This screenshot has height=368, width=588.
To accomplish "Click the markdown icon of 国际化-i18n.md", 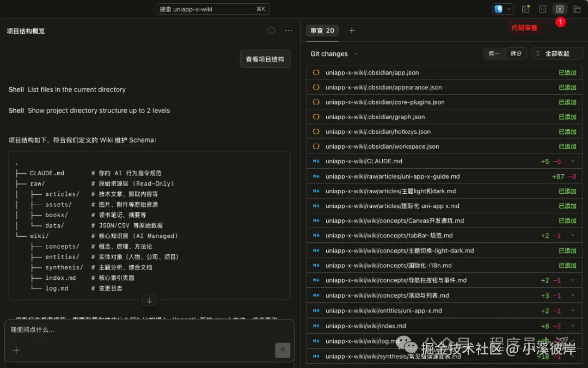I will (316, 265).
